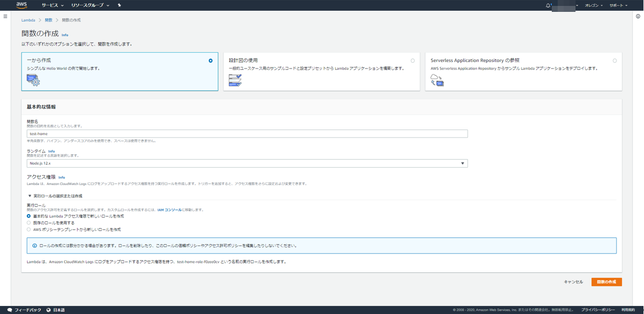
Task: Open the サービス dropdown menu
Action: tap(52, 5)
